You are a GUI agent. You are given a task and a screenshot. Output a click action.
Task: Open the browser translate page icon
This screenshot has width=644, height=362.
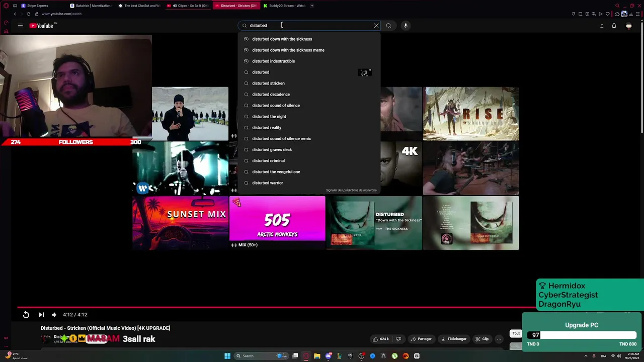[594, 14]
